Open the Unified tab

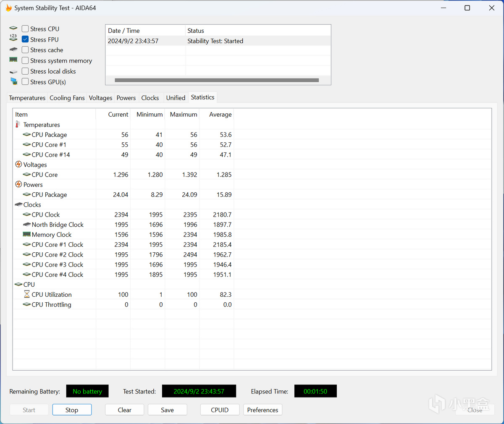pos(176,98)
